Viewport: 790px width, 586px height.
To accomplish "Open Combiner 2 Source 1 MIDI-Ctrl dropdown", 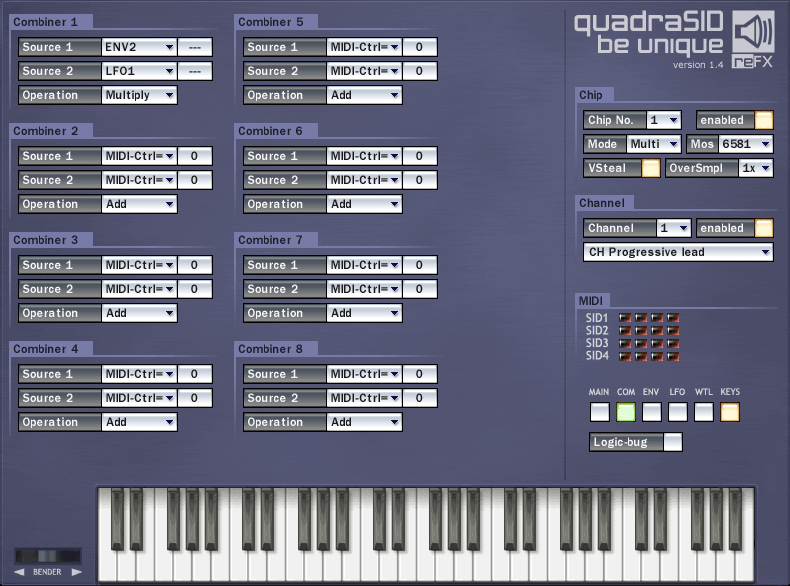I will click(139, 156).
